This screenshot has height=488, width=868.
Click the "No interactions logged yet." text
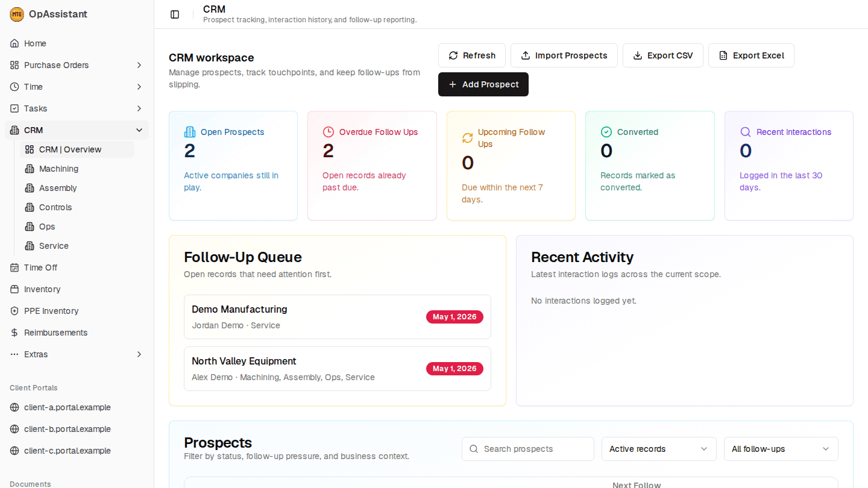(x=583, y=301)
